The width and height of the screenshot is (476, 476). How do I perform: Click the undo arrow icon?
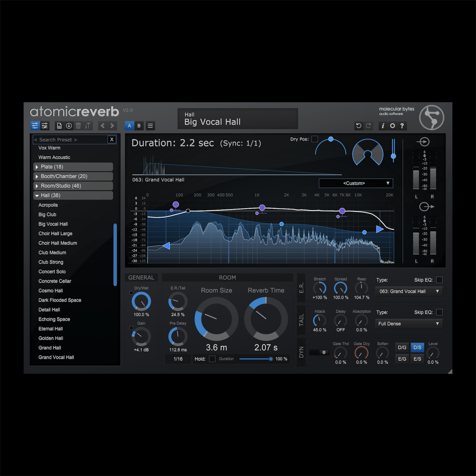(x=359, y=126)
